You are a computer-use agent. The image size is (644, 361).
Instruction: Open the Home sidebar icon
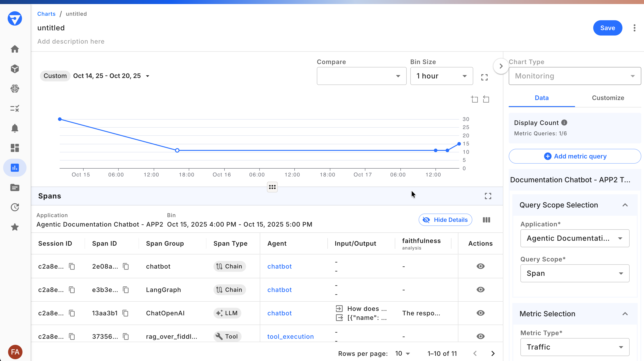click(15, 49)
